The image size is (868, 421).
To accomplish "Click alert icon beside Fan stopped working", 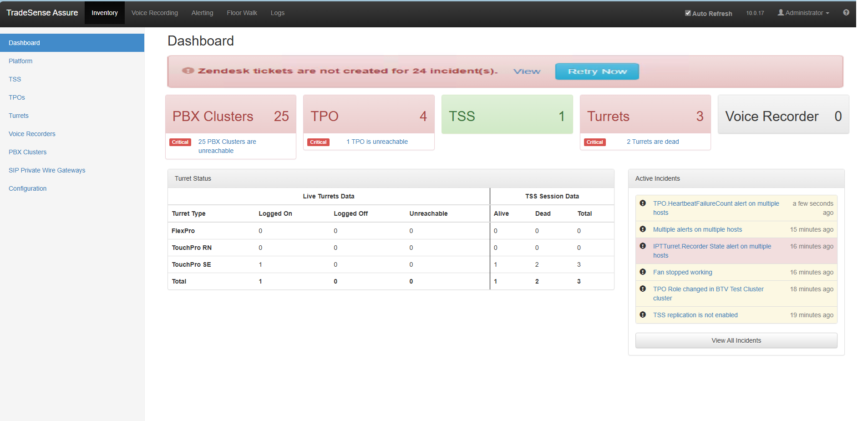I will pyautogui.click(x=643, y=272).
